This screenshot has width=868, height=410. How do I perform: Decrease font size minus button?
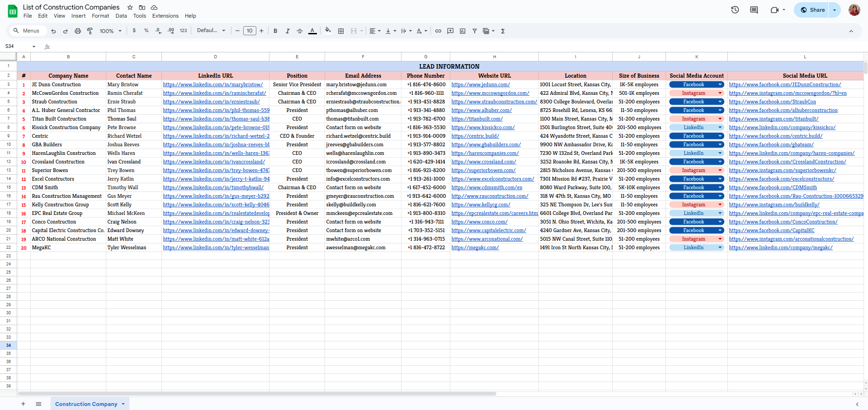pyautogui.click(x=237, y=31)
